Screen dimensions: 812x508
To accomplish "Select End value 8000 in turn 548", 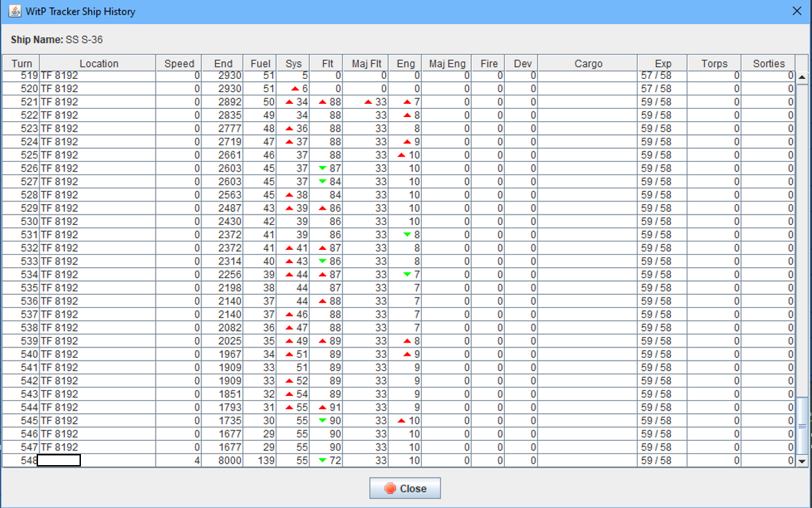I will coord(223,460).
